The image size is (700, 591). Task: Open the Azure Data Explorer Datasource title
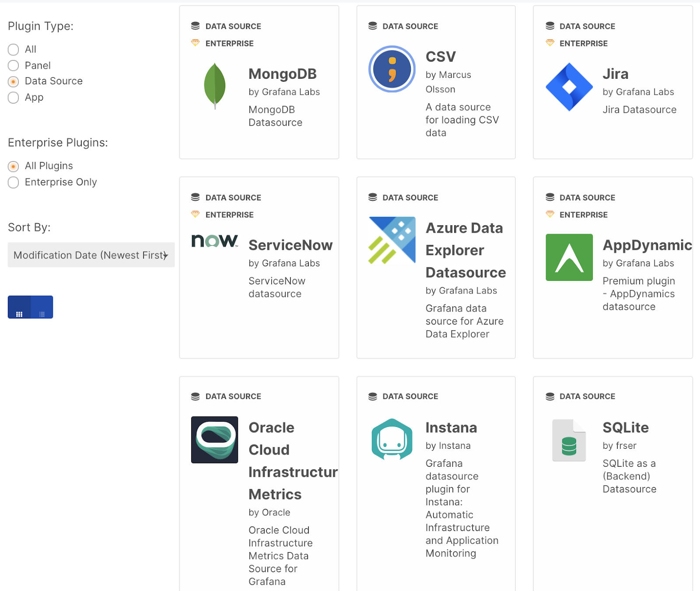[x=466, y=250]
